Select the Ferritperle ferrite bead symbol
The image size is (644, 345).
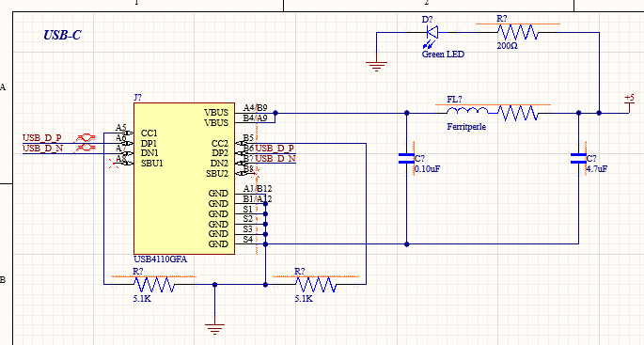(x=493, y=112)
